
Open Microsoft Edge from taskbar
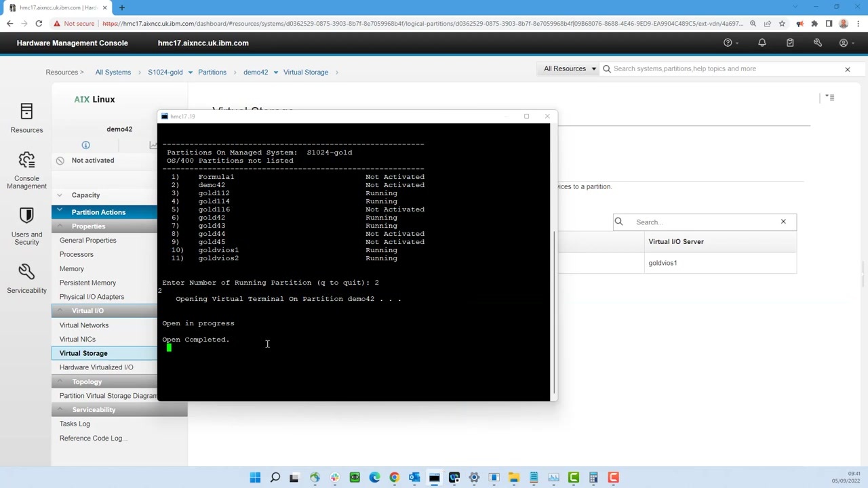tap(374, 478)
